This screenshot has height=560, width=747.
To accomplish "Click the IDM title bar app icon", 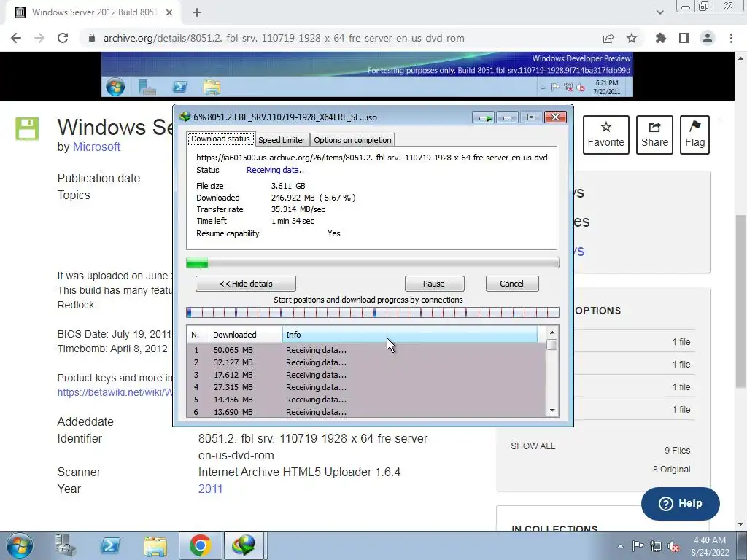I will 185,117.
